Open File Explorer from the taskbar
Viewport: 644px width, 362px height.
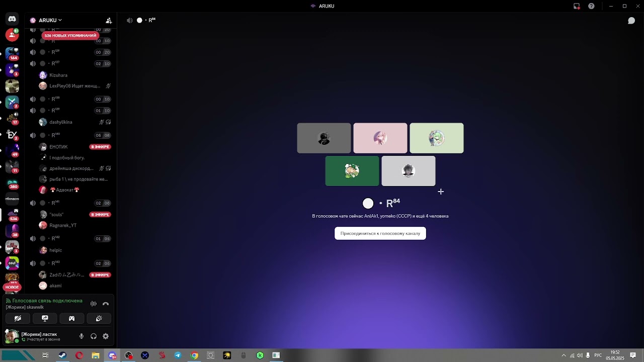[96, 355]
